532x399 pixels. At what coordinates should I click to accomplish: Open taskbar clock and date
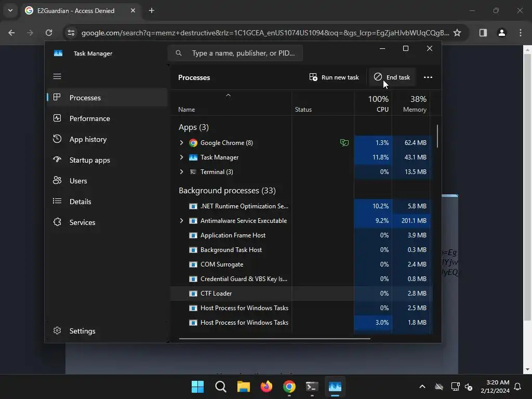495,387
